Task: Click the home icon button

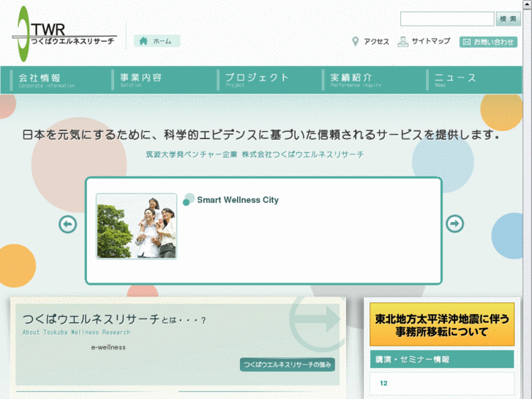Action: [144, 41]
